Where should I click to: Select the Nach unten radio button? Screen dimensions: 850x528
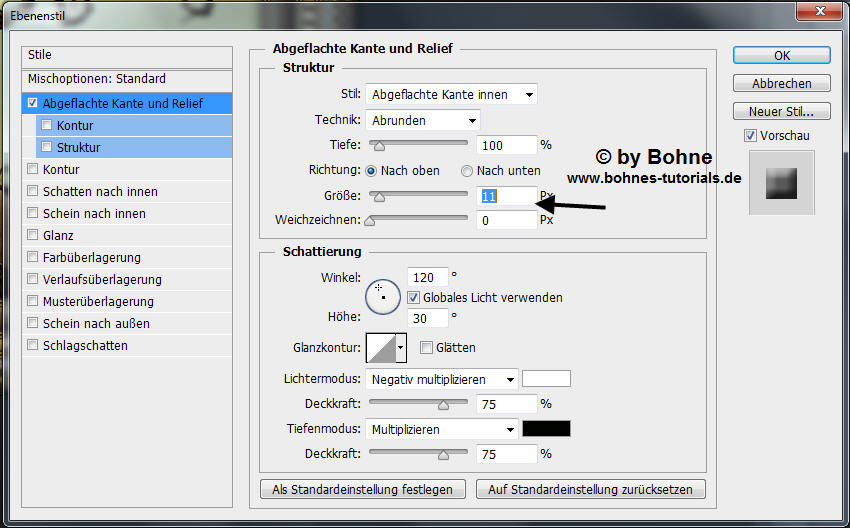click(x=466, y=171)
